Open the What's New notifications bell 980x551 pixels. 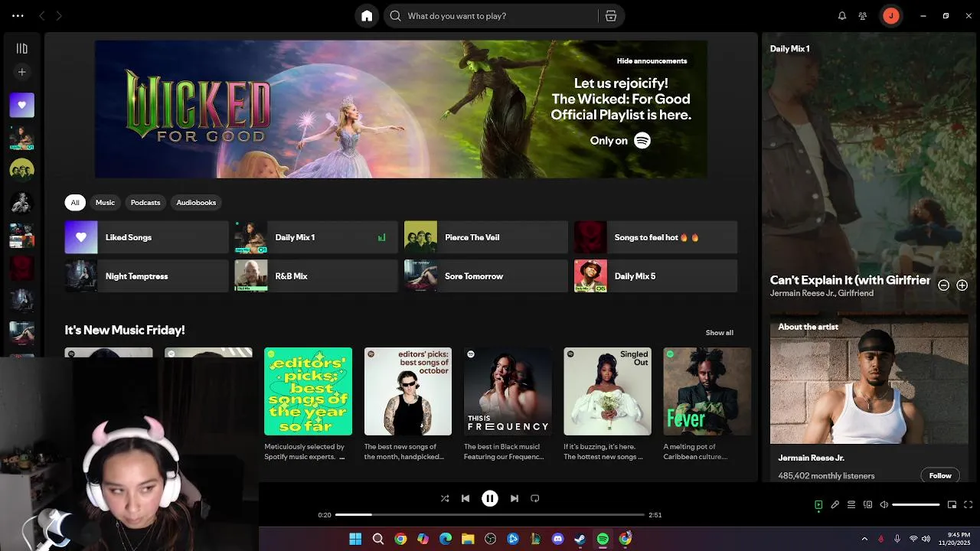842,15
